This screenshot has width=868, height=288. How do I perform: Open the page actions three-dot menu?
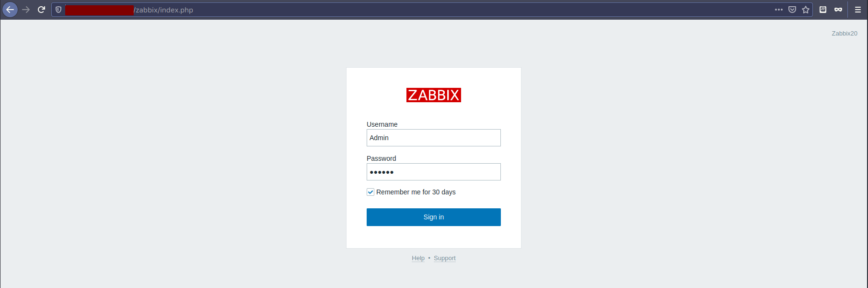click(779, 10)
